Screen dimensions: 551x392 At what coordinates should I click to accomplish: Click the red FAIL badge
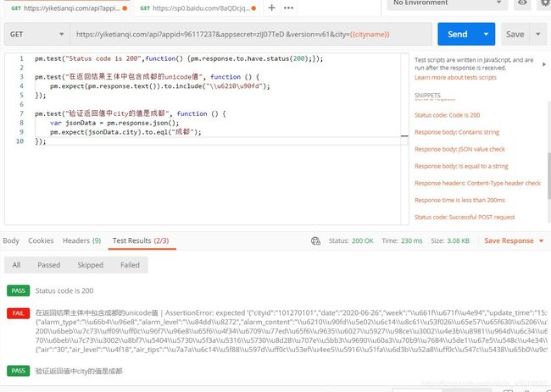click(19, 313)
